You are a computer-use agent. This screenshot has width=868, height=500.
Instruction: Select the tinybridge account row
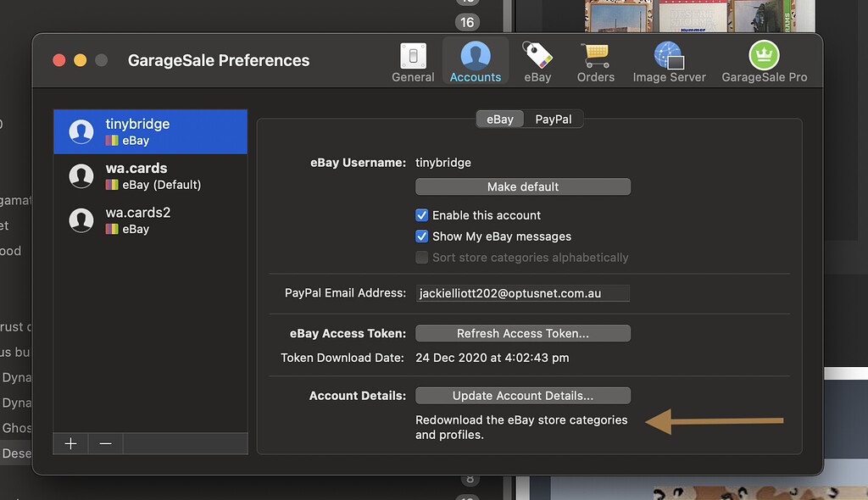click(x=151, y=132)
